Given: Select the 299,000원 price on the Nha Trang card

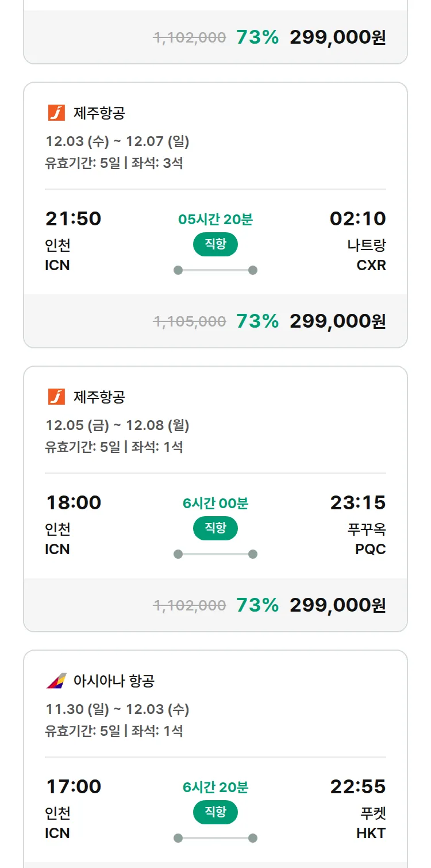Looking at the screenshot, I should click(337, 321).
